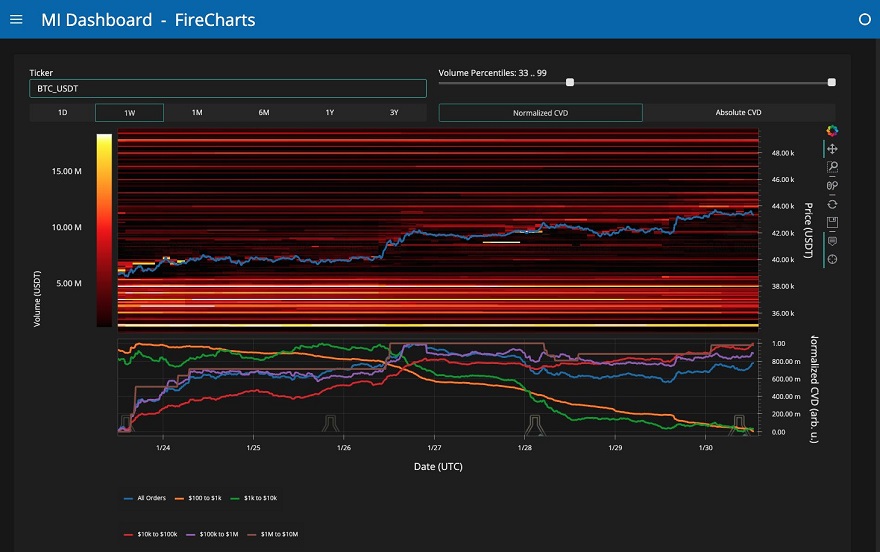Toggle the Crosshair tool
This screenshot has height=552, width=880.
click(832, 260)
